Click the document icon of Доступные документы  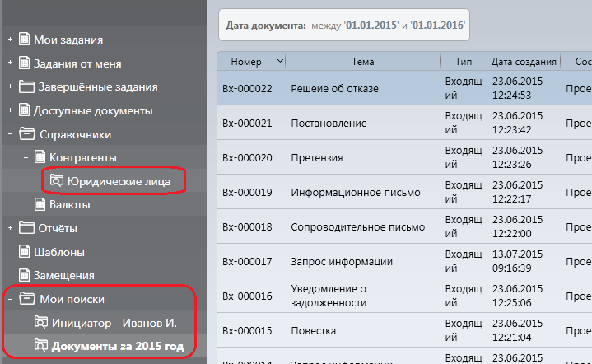tap(25, 110)
